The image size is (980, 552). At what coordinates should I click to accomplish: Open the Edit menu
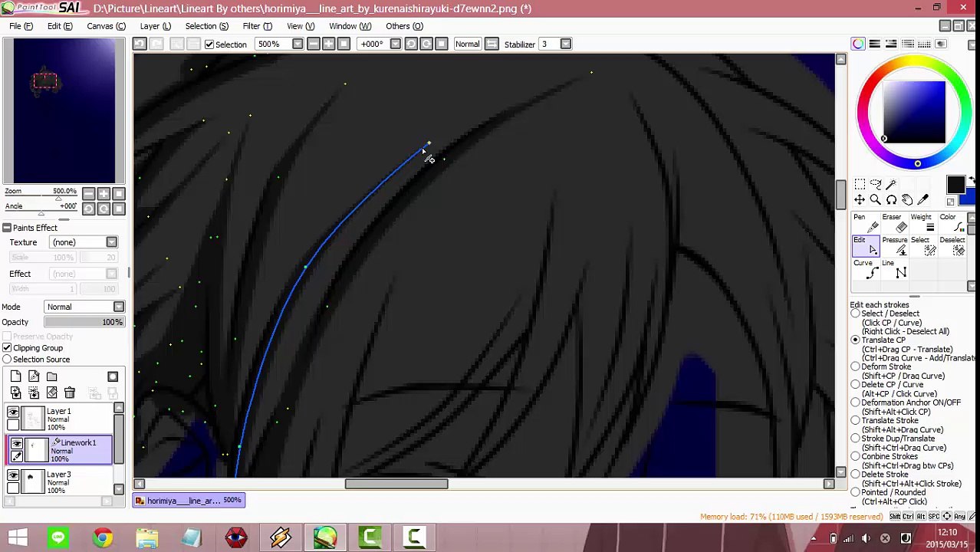(x=60, y=26)
